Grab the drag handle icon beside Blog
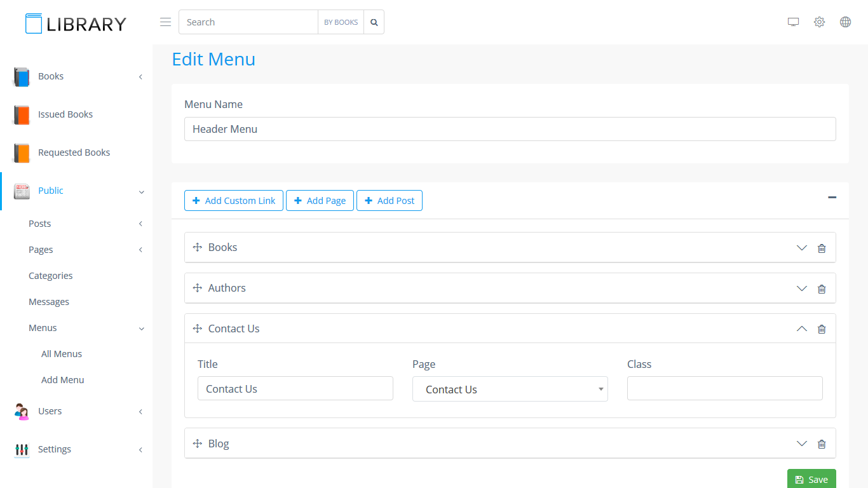Screen dimensions: 868x488 197,444
